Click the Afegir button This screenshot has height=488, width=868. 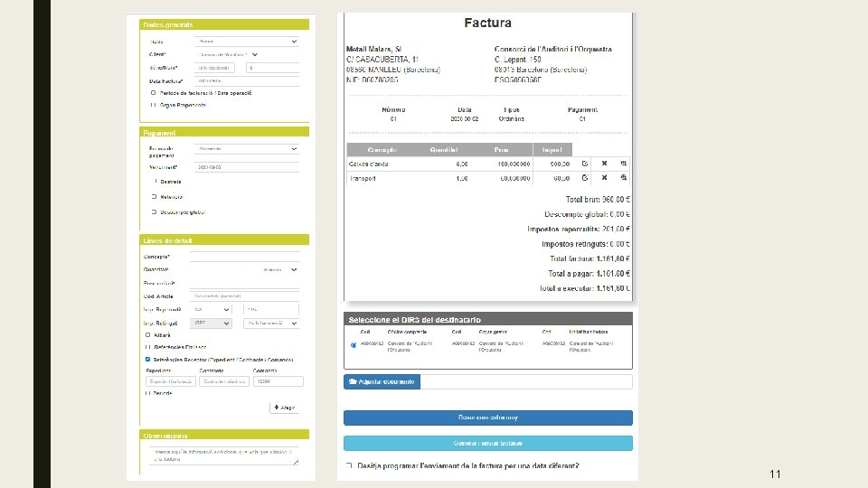285,408
